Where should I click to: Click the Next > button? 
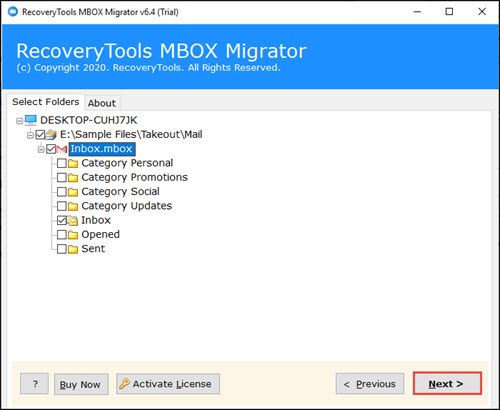(447, 384)
